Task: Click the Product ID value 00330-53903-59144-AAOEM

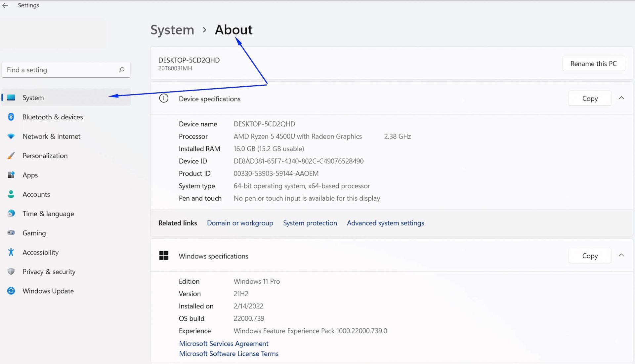Action: [276, 174]
